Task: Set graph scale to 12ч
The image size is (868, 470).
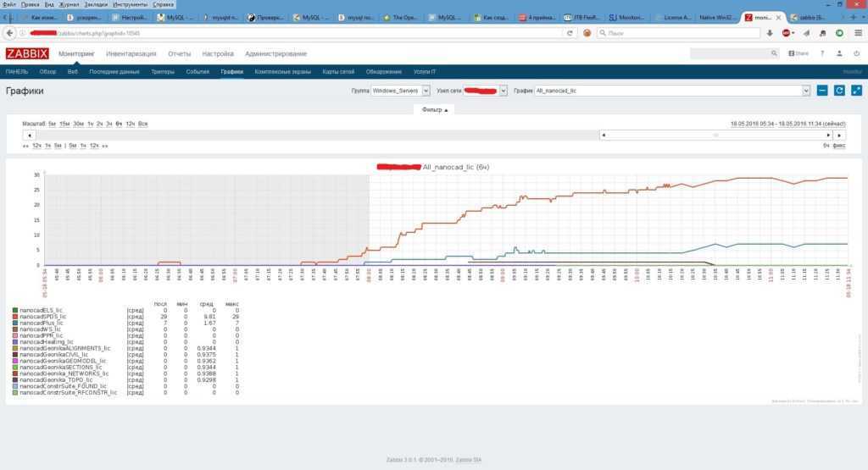Action: pos(130,124)
